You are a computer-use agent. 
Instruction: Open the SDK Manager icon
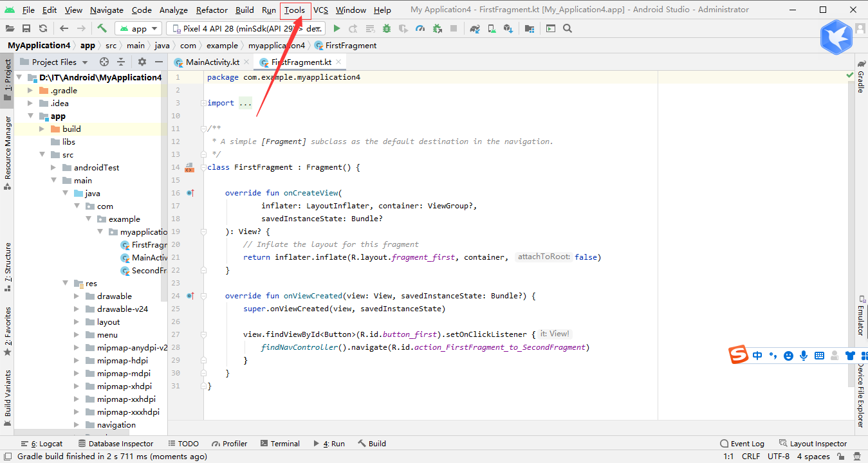coord(508,28)
